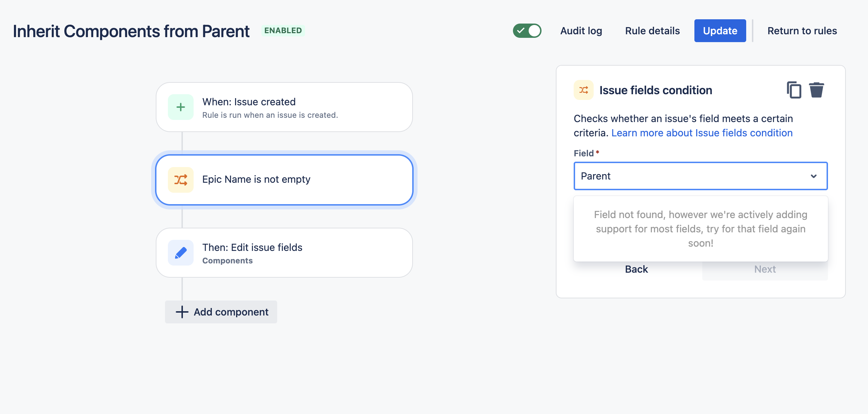
Task: Click the condition icon beside Issue fields condition
Action: point(583,90)
